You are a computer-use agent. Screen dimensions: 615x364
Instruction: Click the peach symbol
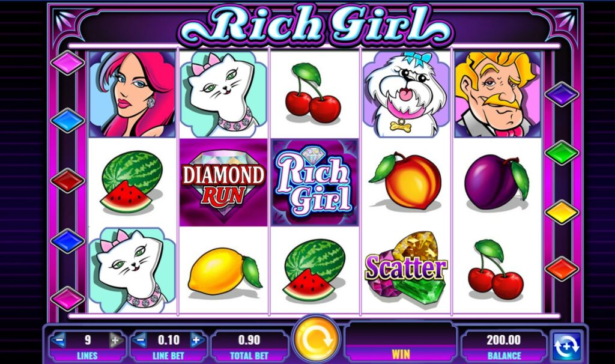pyautogui.click(x=406, y=181)
